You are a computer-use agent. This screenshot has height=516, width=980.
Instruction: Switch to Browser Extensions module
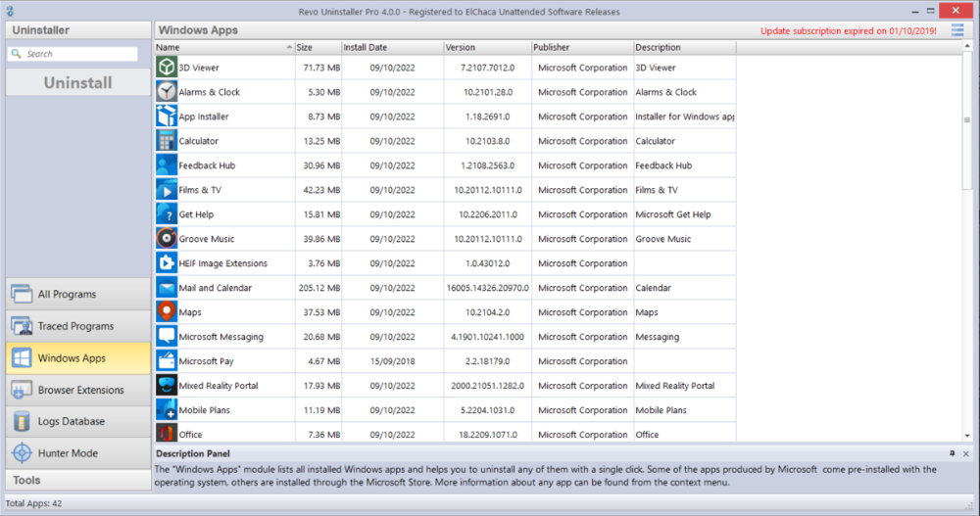pos(77,390)
